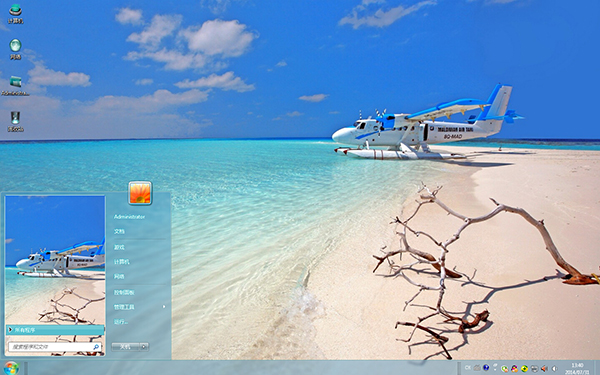Expand 管理工具 (Administrative Tools) submenu
The width and height of the screenshot is (600, 375).
pyautogui.click(x=139, y=307)
